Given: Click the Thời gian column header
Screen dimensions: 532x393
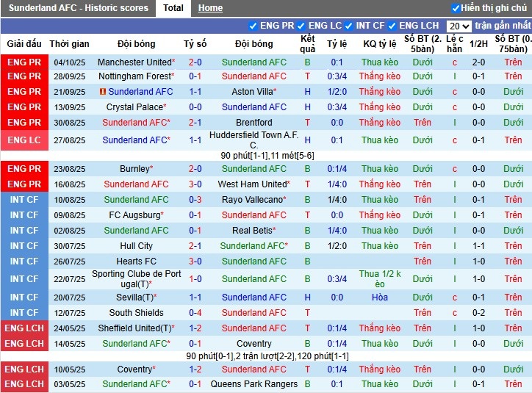Looking at the screenshot, I should (x=70, y=44).
